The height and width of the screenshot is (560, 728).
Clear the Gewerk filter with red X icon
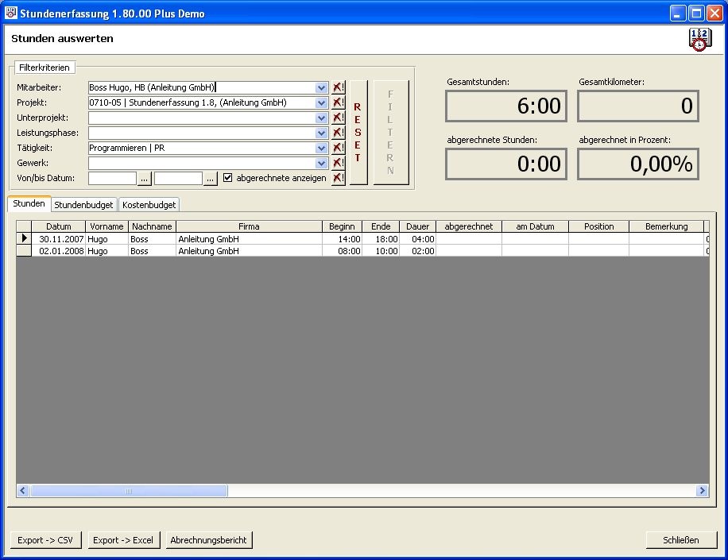pos(339,164)
